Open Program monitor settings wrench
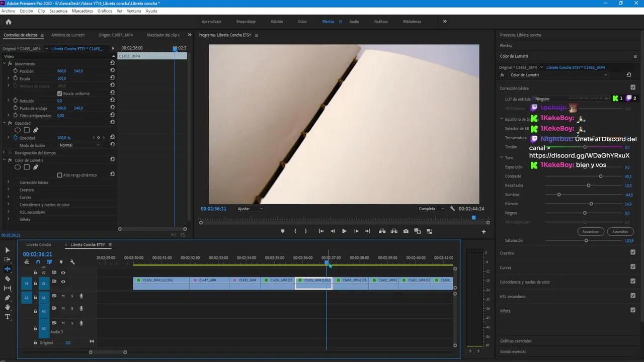Viewport: 644px width, 362px height. [x=452, y=209]
